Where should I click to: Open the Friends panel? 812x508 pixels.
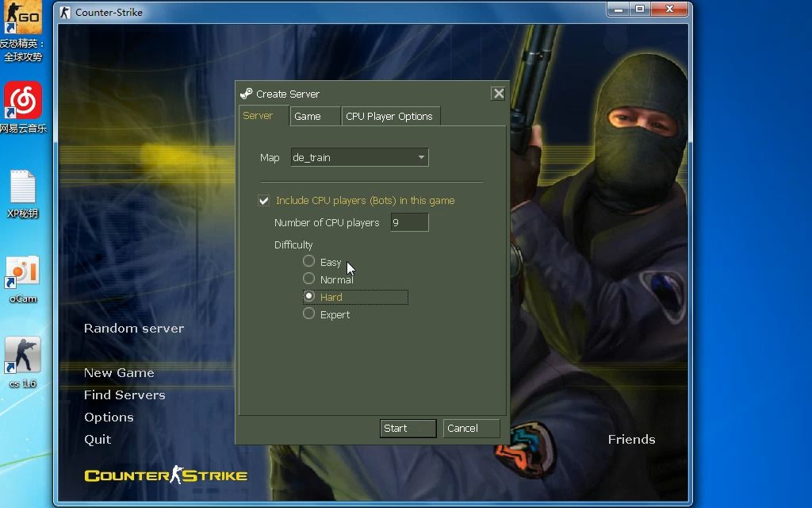[x=630, y=439]
